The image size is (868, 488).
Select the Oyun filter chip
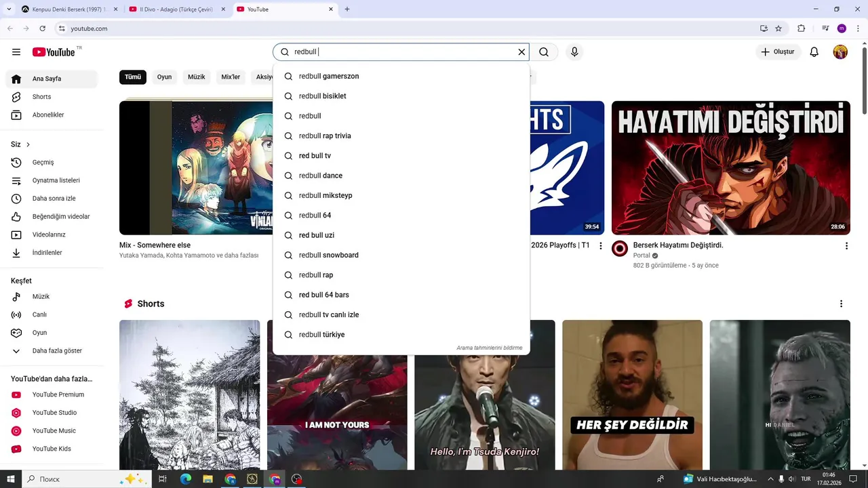[x=164, y=77]
